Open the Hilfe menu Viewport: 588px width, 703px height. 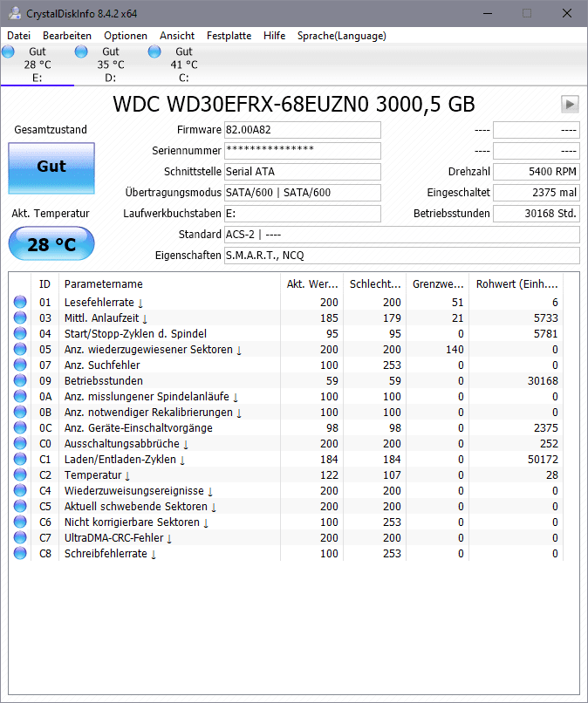click(275, 36)
